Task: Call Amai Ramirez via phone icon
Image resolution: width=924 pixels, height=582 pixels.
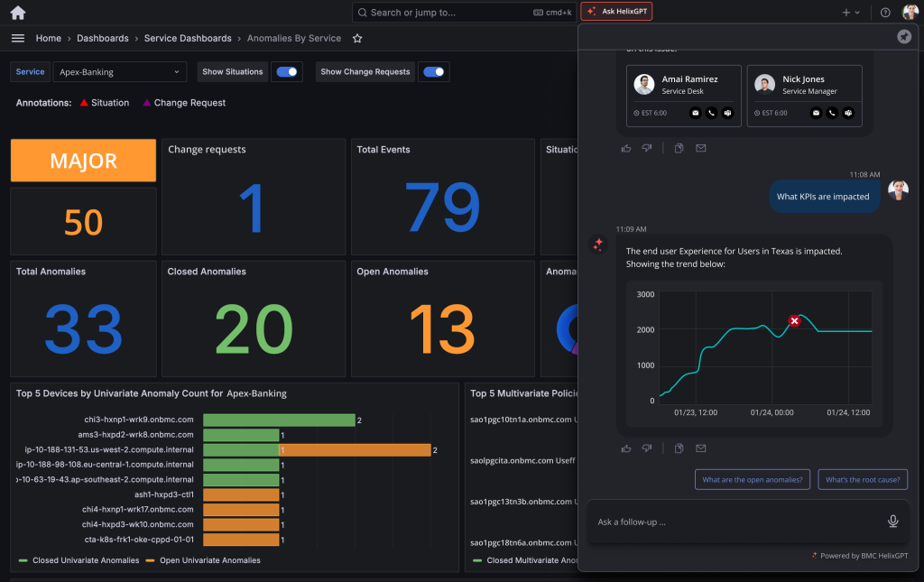Action: tap(711, 113)
